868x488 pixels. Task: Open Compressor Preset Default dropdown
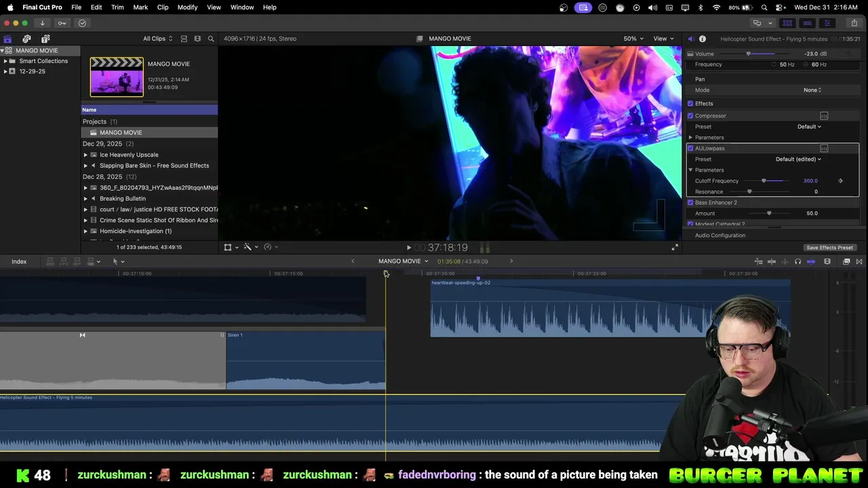[809, 127]
